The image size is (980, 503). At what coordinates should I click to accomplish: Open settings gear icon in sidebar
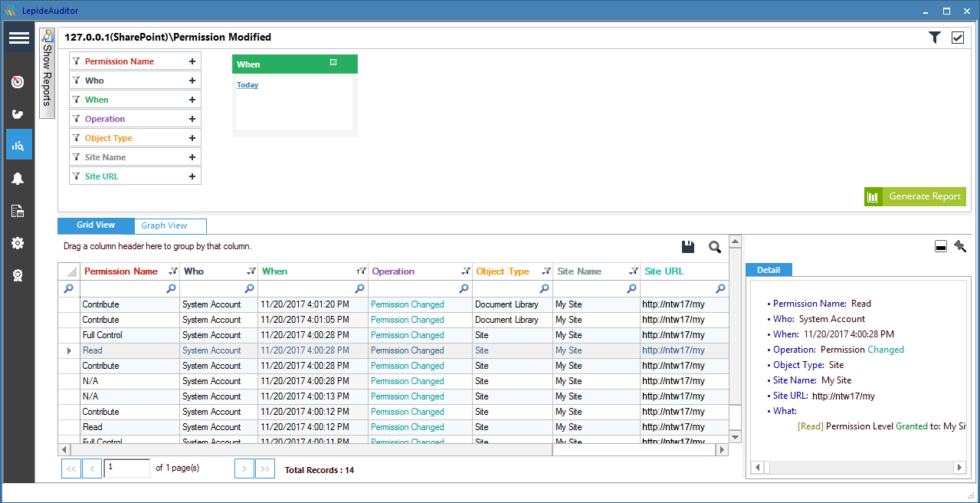click(18, 243)
